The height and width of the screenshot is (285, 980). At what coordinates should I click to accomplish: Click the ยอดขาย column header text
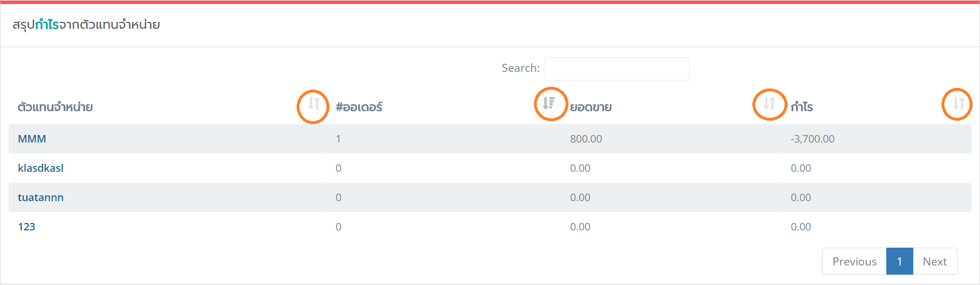point(591,107)
